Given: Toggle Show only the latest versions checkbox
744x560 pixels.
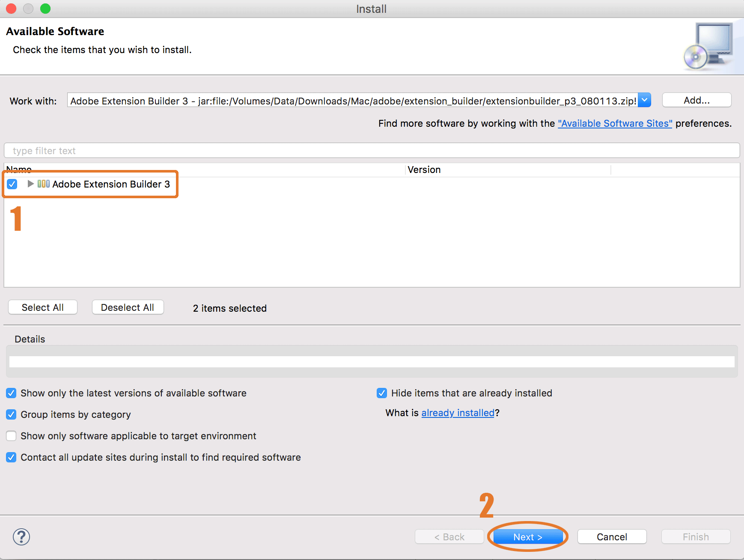Looking at the screenshot, I should click(11, 393).
